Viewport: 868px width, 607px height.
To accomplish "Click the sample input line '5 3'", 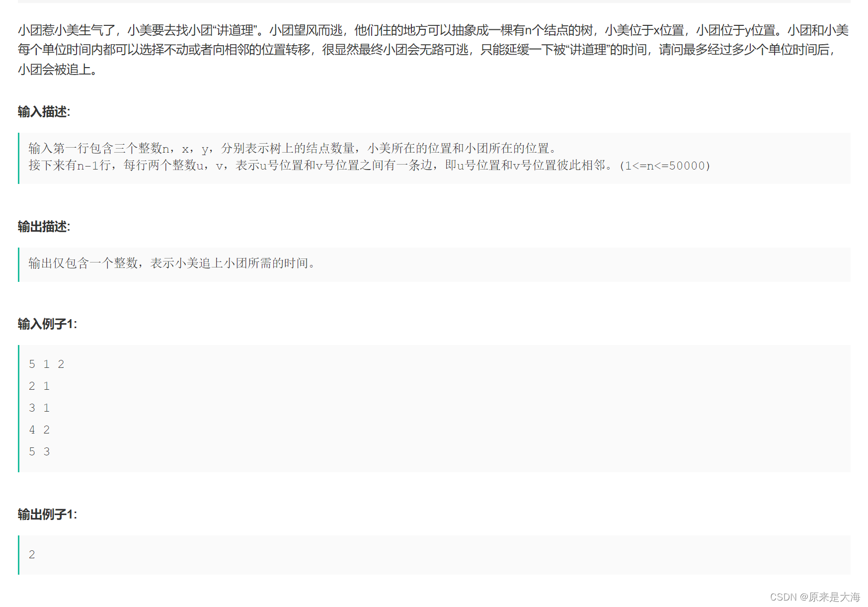I will 39,452.
